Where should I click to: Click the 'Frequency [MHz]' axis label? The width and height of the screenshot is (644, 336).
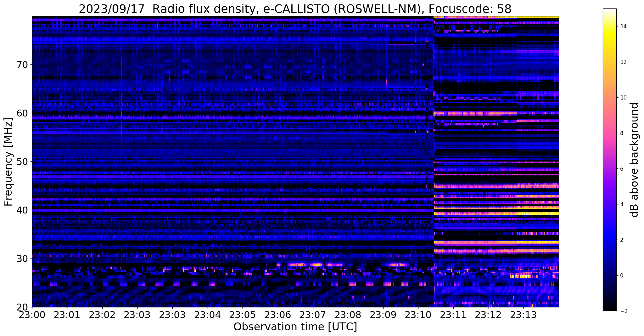click(x=8, y=162)
